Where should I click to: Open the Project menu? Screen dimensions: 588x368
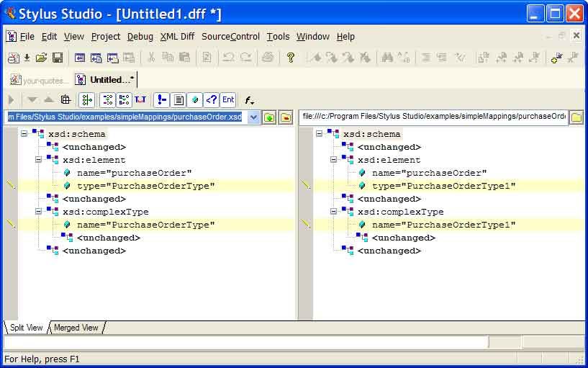pos(106,37)
